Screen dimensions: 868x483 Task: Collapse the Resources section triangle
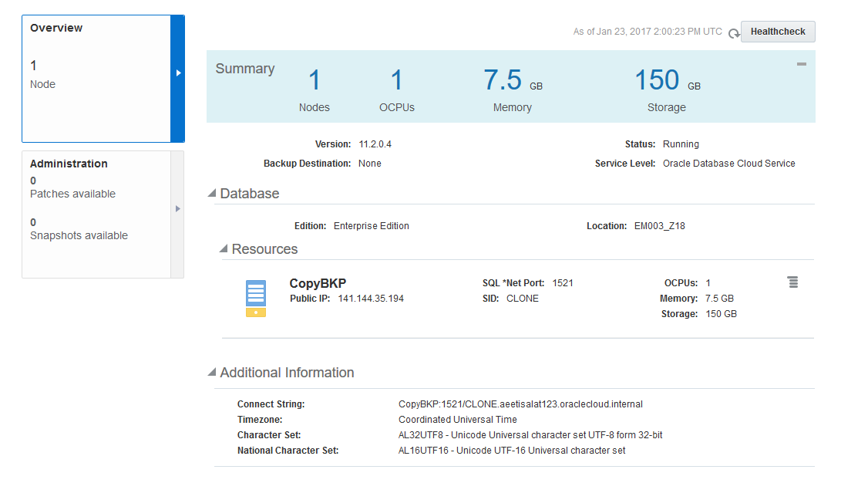pyautogui.click(x=224, y=249)
